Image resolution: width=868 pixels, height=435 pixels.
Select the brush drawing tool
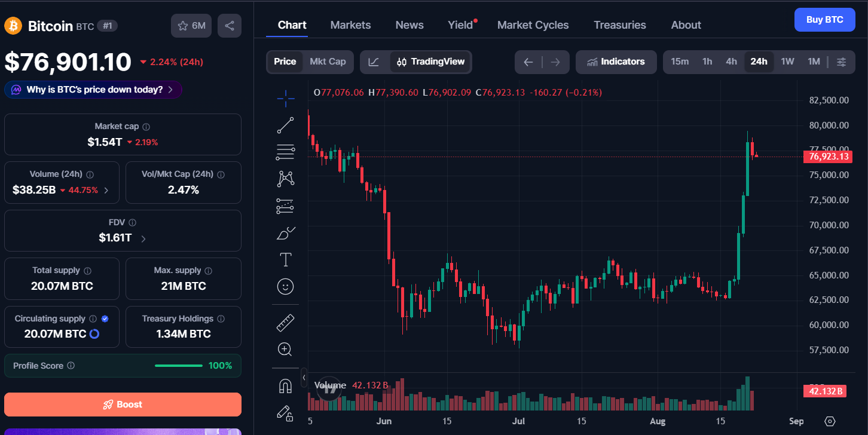coord(286,233)
